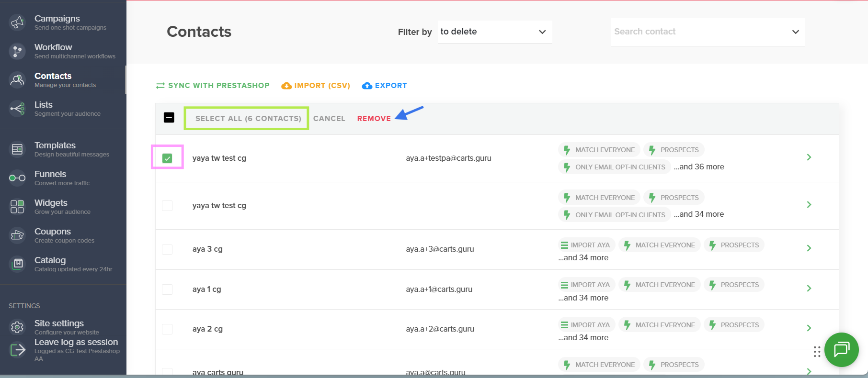Image resolution: width=868 pixels, height=378 pixels.
Task: Check the box for aya 3 cg
Action: (167, 249)
